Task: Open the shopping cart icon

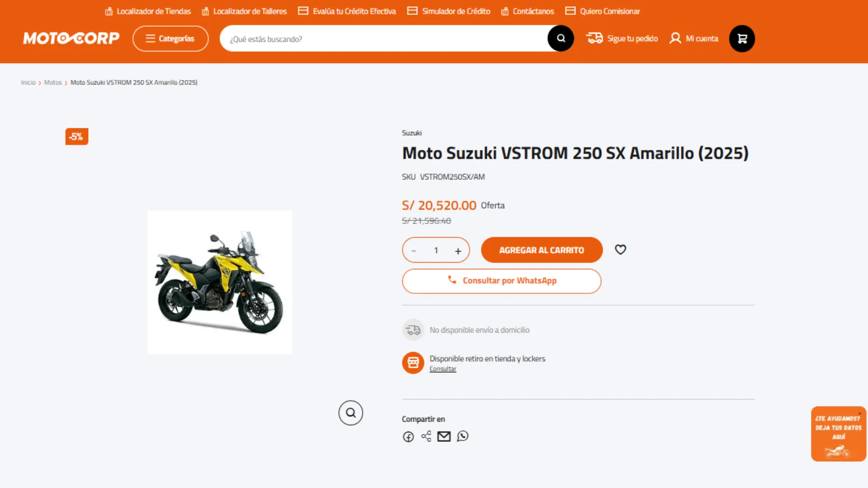Action: (x=742, y=38)
